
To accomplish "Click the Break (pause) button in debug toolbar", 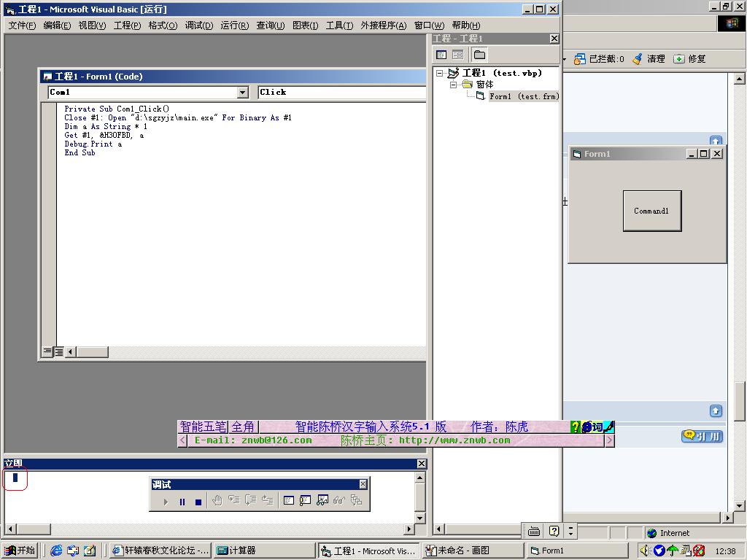I will click(x=182, y=502).
